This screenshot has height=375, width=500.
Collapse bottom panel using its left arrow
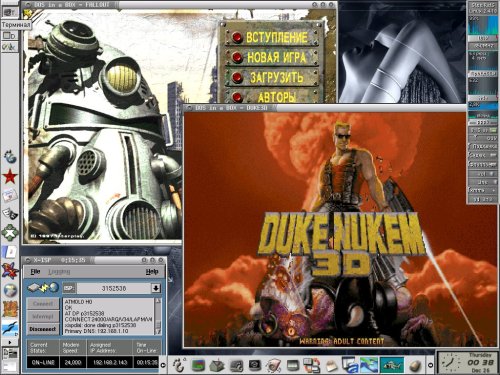(x=163, y=365)
